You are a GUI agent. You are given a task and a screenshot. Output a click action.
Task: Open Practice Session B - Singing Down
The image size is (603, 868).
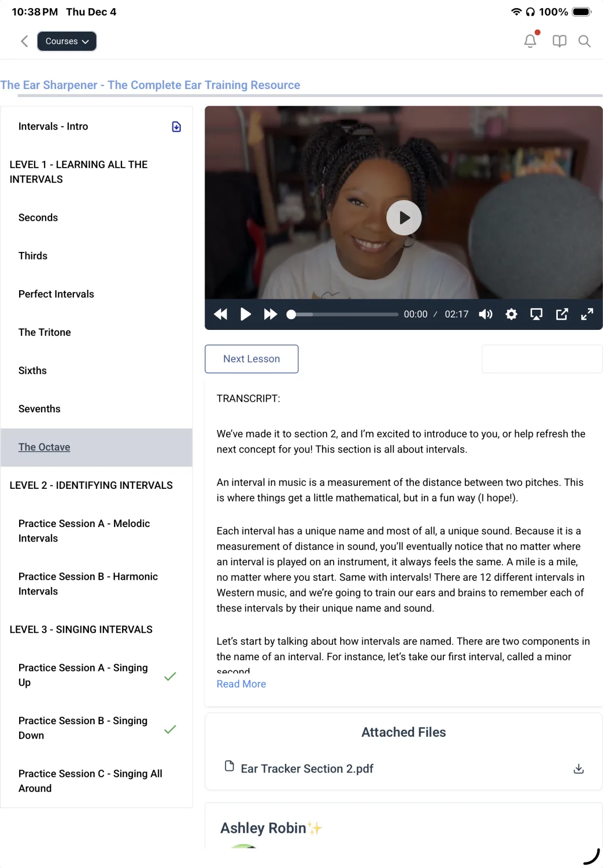click(x=83, y=728)
